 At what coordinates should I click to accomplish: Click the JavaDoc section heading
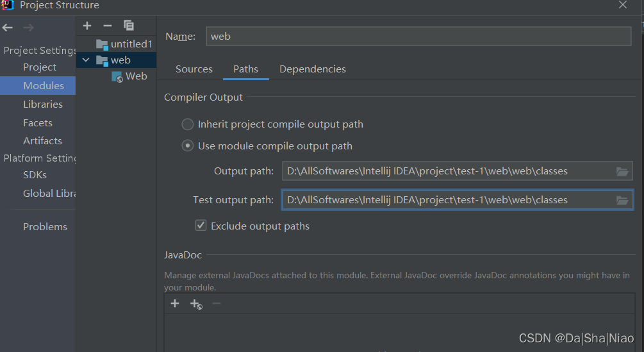click(x=183, y=255)
